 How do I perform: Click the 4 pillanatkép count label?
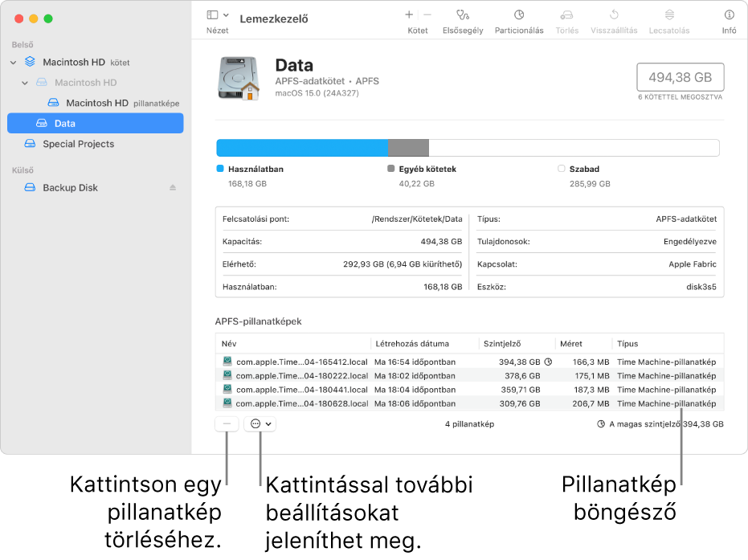pyautogui.click(x=469, y=423)
